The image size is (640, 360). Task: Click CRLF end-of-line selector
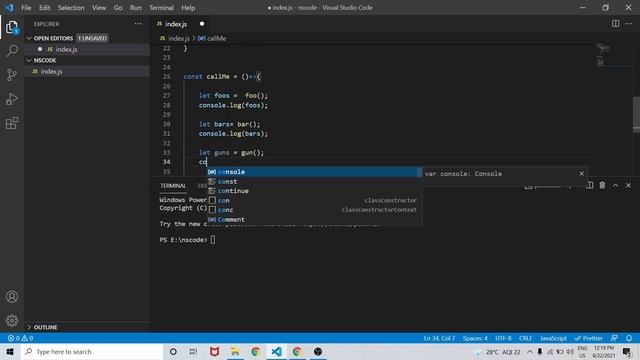[x=525, y=338]
